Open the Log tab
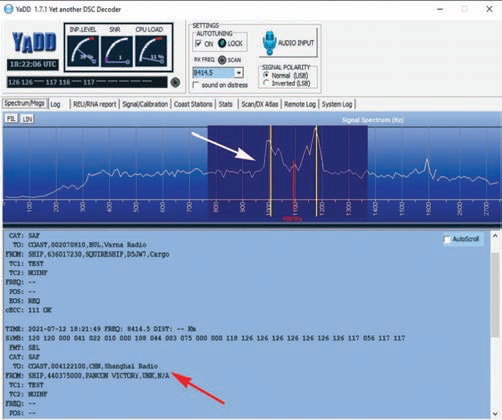The image size is (502, 420). click(x=55, y=104)
